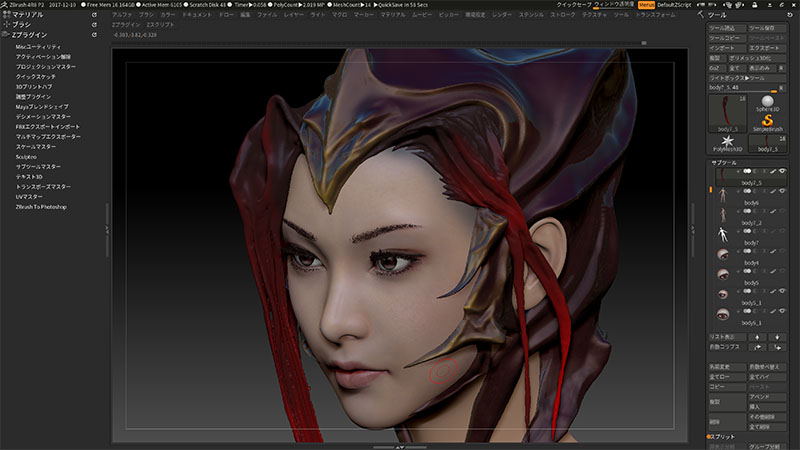Click the グループ分割 button
This screenshot has width=800, height=450.
[767, 447]
